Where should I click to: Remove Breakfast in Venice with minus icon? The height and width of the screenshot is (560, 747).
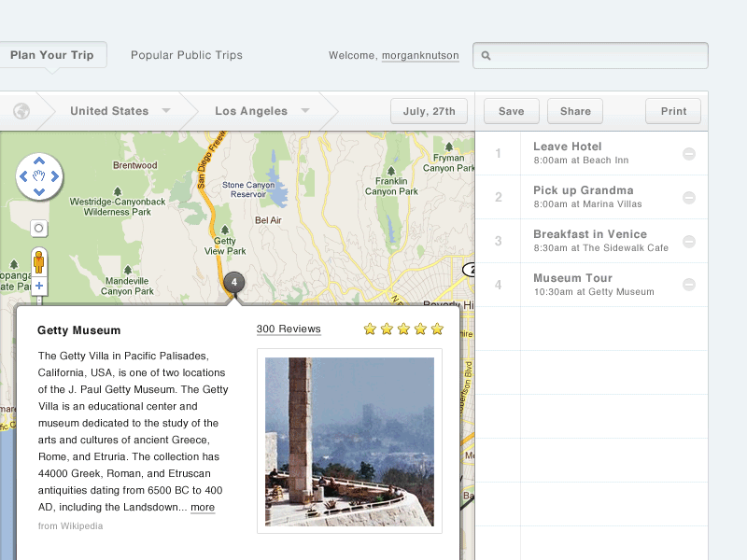(689, 242)
